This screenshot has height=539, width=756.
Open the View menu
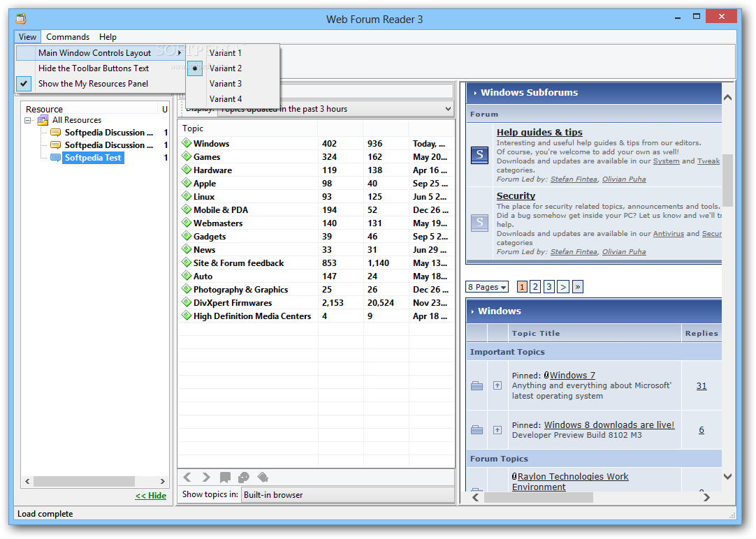tap(27, 36)
